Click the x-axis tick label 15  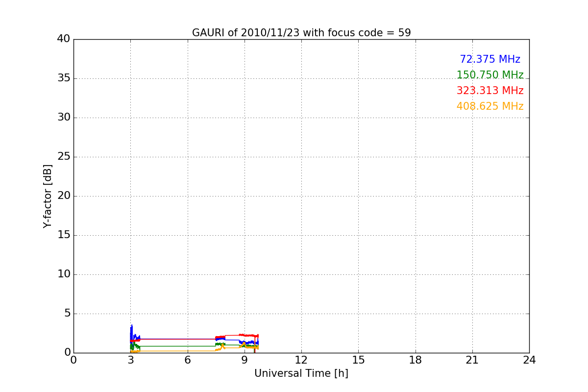coord(358,360)
